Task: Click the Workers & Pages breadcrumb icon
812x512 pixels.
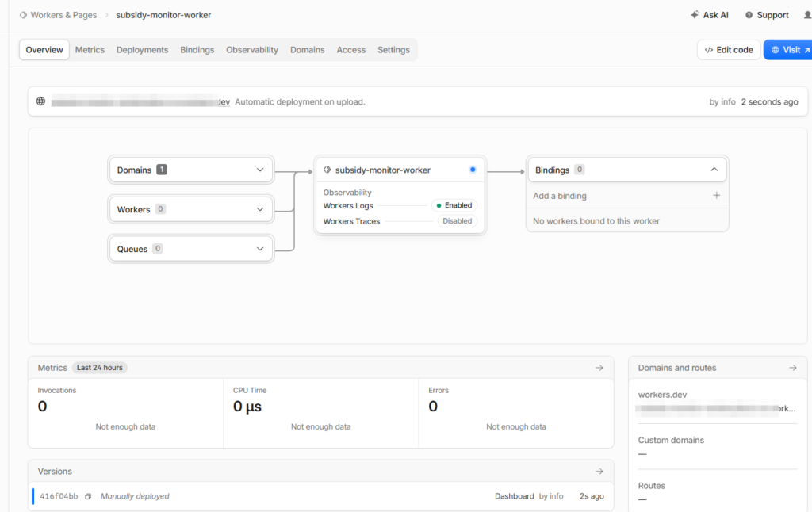Action: (23, 15)
